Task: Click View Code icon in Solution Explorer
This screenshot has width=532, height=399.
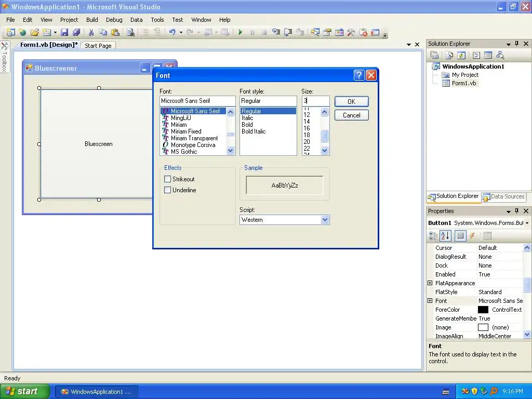Action: pos(476,55)
